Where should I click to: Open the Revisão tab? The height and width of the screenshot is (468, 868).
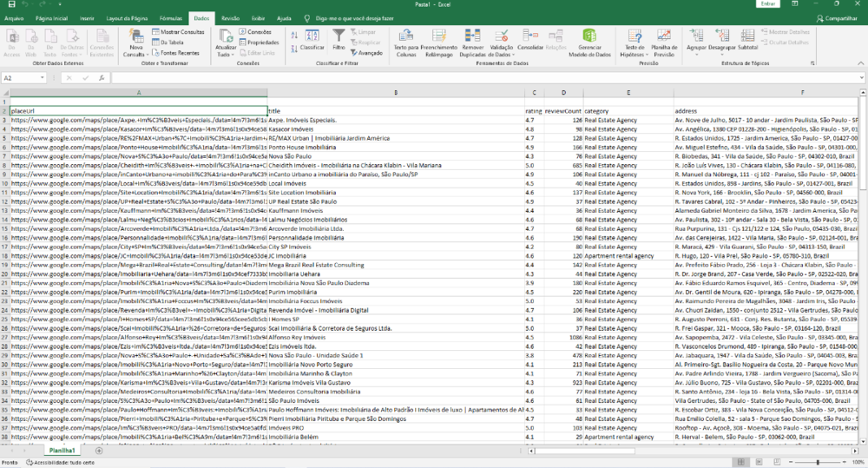point(230,18)
